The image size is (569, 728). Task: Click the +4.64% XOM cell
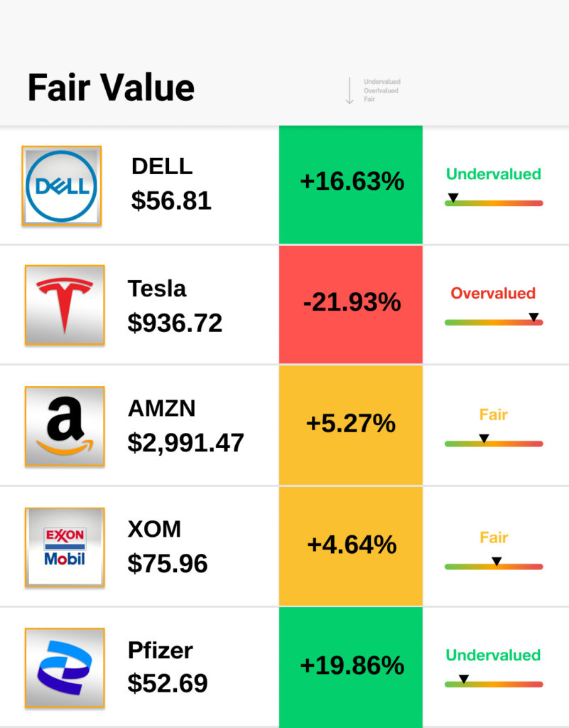pyautogui.click(x=351, y=545)
